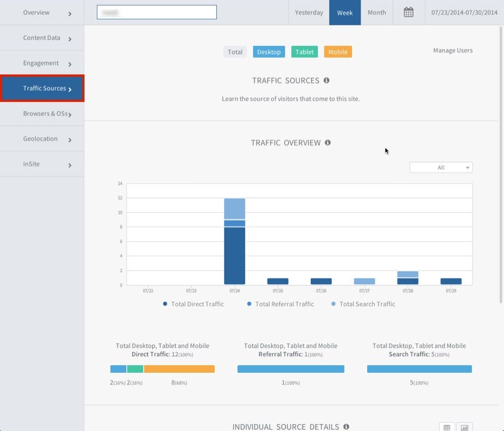This screenshot has height=431, width=504.
Task: Click the direct traffic bar on 07/25
Action: pos(278,282)
